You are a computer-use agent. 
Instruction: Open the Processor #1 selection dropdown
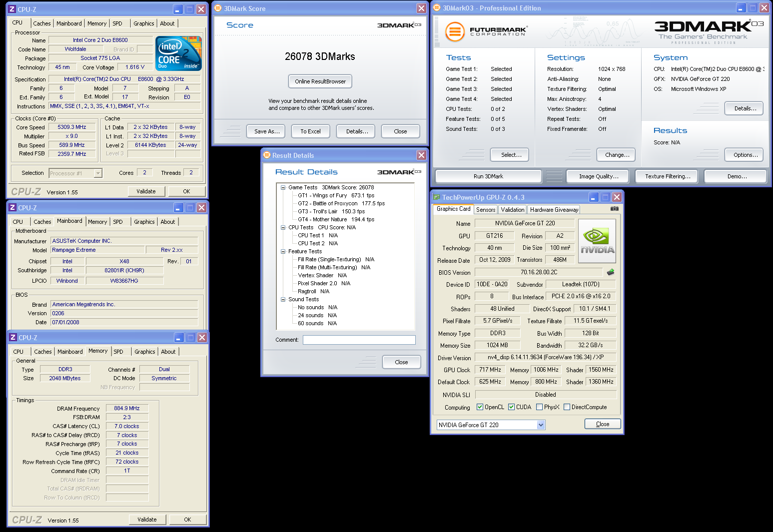point(98,173)
